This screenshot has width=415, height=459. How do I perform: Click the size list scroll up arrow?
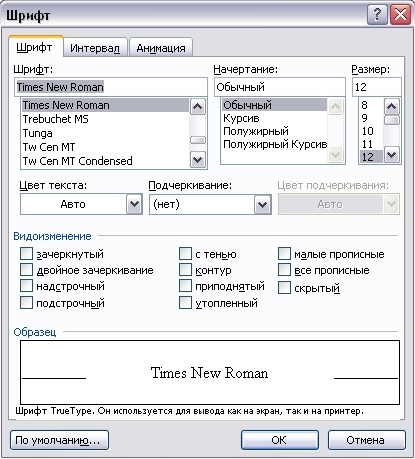pyautogui.click(x=392, y=107)
